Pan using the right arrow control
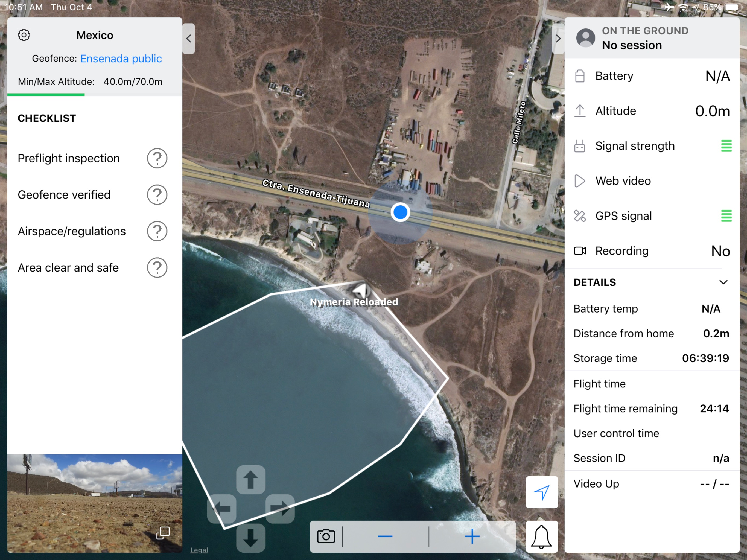 (280, 509)
